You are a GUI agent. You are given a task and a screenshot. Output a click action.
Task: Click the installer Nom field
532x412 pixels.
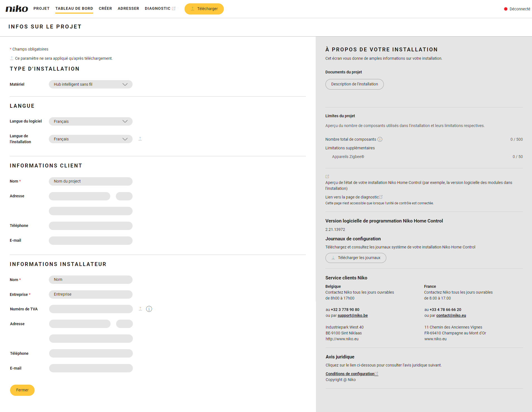point(91,280)
